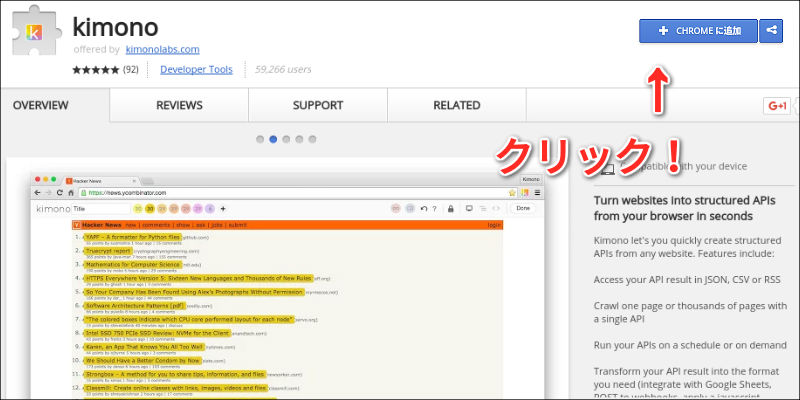Click "Kimono let's you quickly create" paragraph

(687, 246)
